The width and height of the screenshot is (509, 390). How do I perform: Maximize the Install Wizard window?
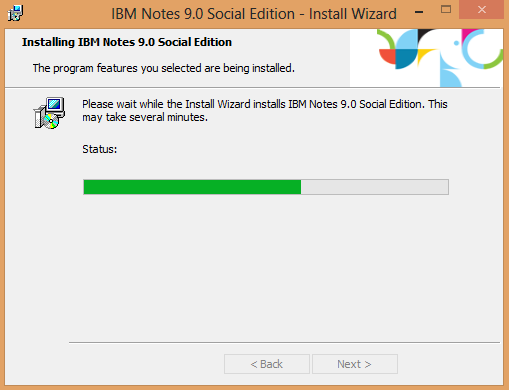(x=446, y=10)
